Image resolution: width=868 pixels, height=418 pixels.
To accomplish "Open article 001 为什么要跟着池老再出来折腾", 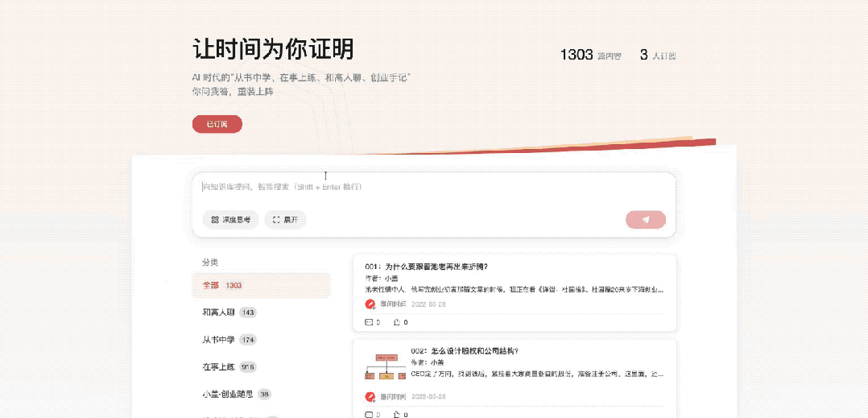I will click(426, 267).
